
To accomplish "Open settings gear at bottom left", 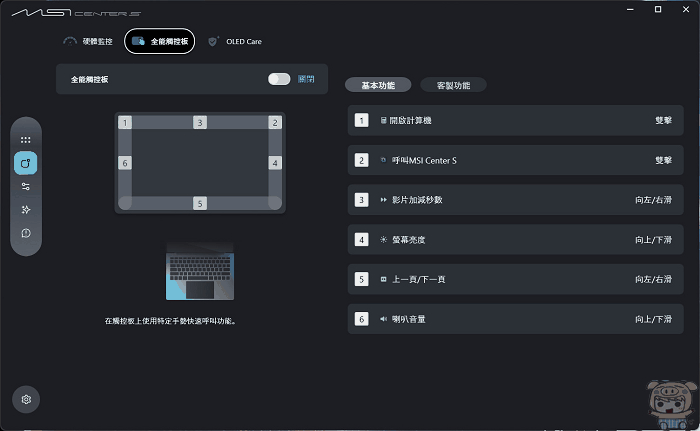I will pos(26,399).
